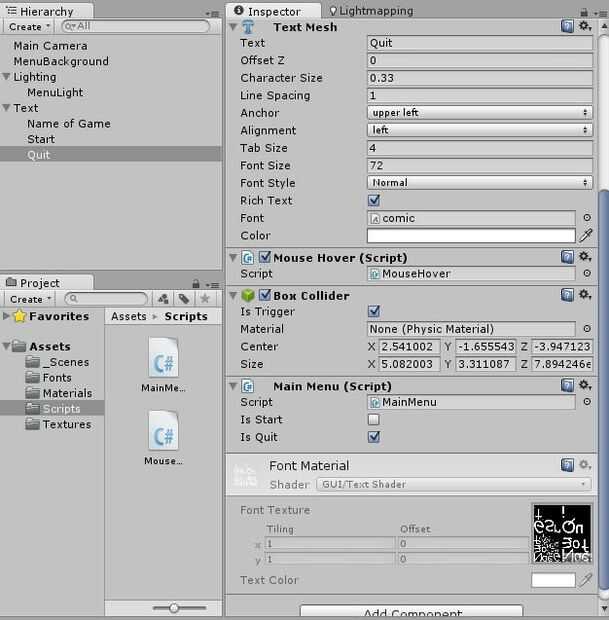
Task: Click the Character Size field
Action: pyautogui.click(x=480, y=78)
